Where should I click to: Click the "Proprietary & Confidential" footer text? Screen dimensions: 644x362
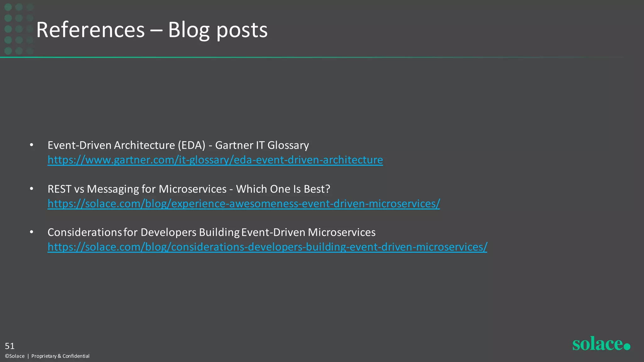60,356
